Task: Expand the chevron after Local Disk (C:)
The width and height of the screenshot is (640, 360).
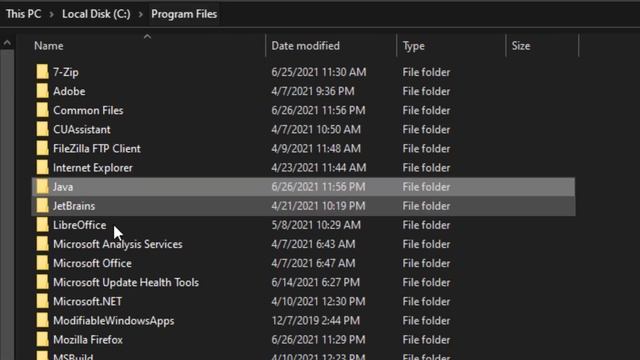Action: (x=140, y=14)
